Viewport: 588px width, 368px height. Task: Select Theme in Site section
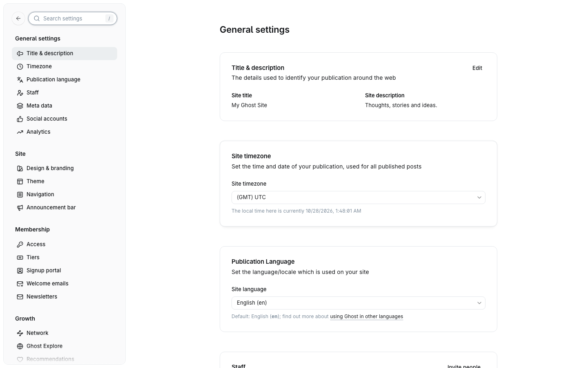coord(65,182)
